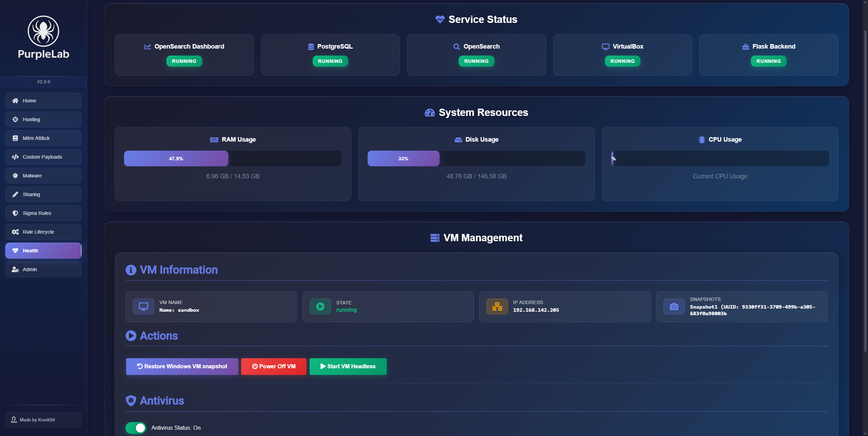
Task: Click the Service Status heartbeat icon
Action: tap(440, 19)
